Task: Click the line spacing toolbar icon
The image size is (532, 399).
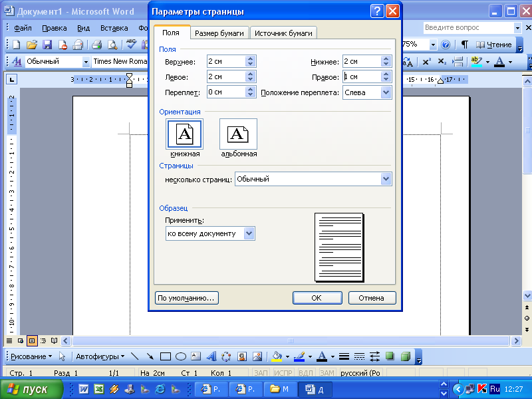Action: coord(458,61)
